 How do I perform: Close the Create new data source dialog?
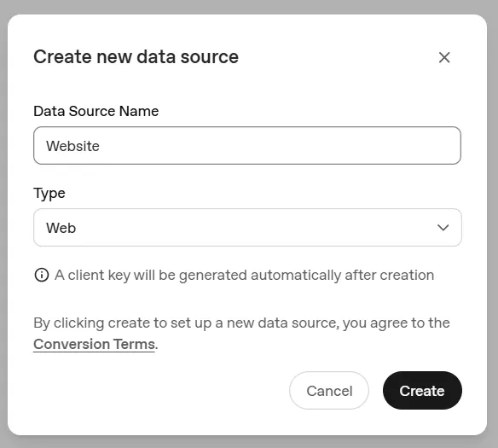[444, 57]
